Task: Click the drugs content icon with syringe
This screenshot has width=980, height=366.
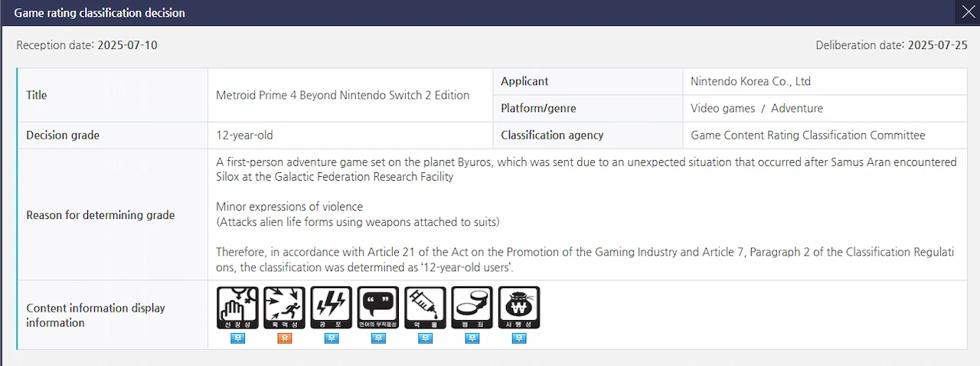Action: [x=425, y=308]
